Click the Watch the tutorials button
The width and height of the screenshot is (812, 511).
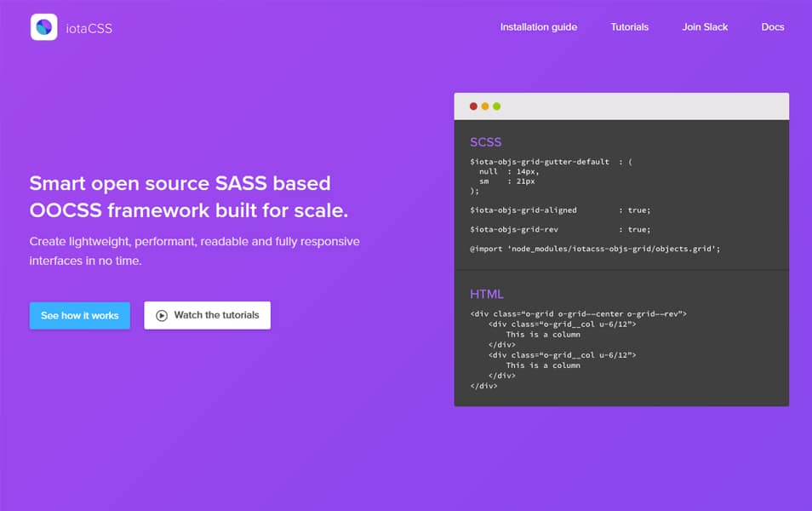[207, 315]
